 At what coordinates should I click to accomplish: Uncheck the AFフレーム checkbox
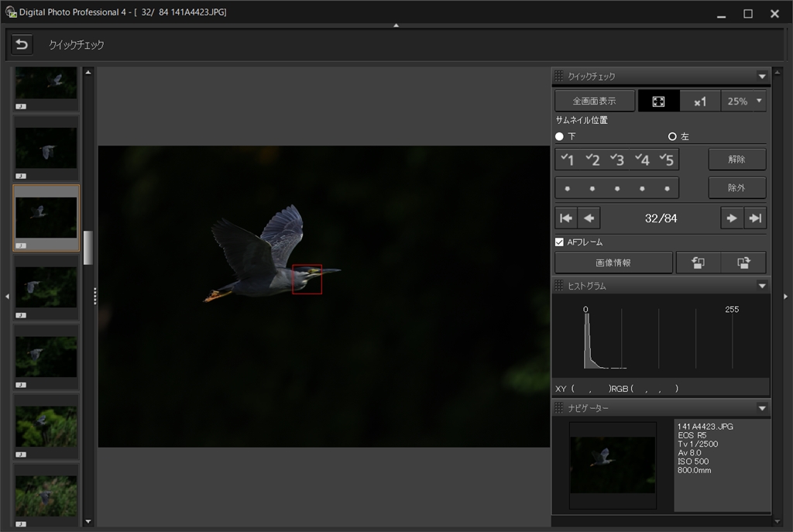[560, 242]
